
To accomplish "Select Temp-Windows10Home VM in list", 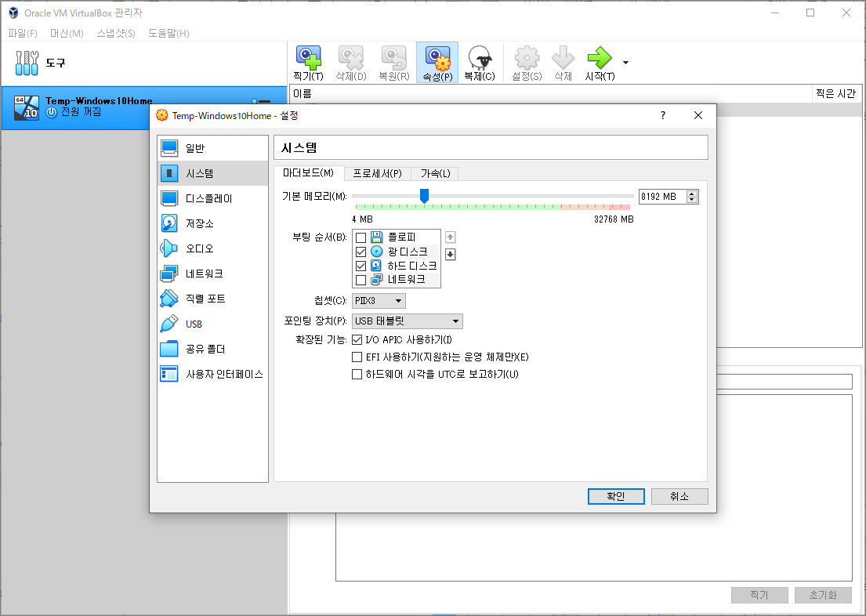I will (x=144, y=107).
